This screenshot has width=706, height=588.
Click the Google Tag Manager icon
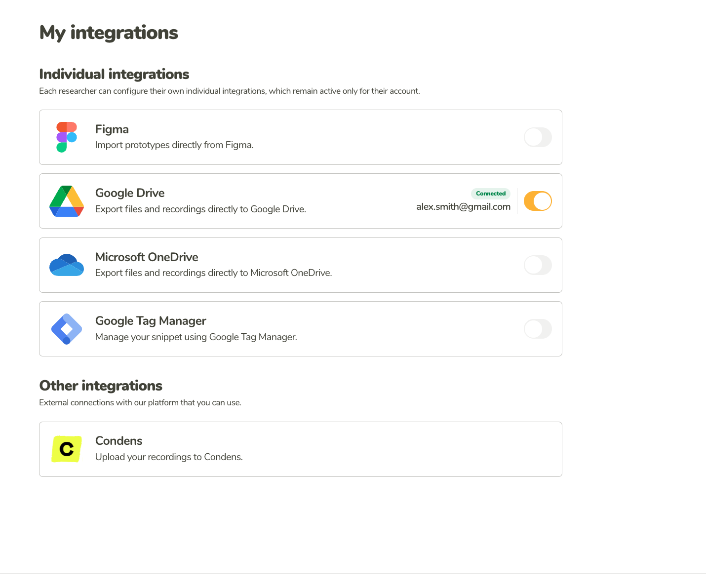click(x=67, y=329)
